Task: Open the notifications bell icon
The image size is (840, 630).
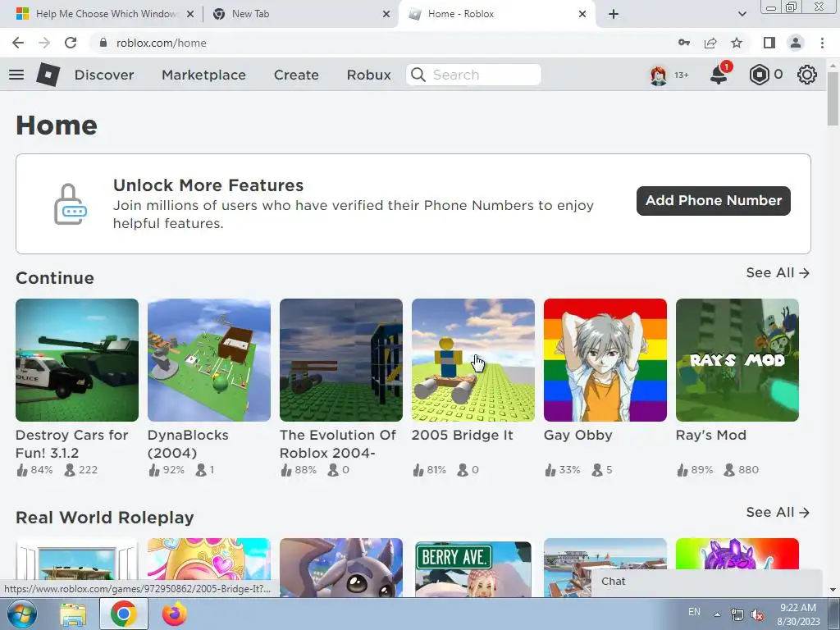Action: click(x=719, y=75)
